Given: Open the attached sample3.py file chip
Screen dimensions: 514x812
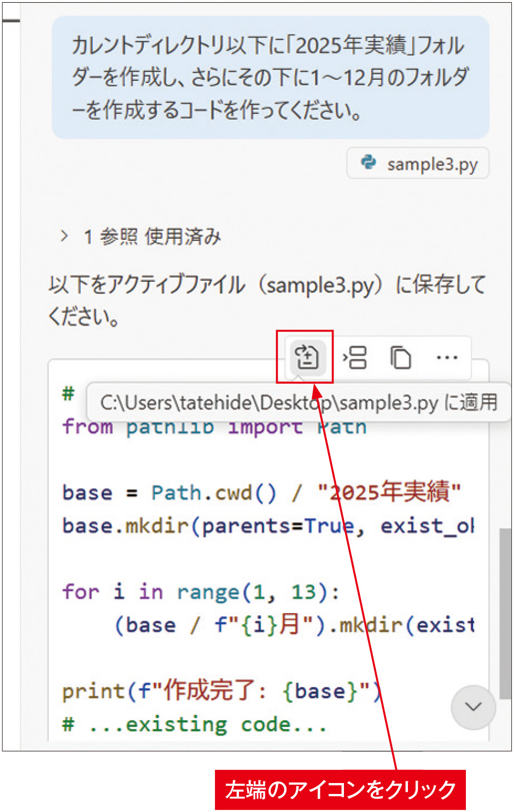Looking at the screenshot, I should click(x=418, y=163).
